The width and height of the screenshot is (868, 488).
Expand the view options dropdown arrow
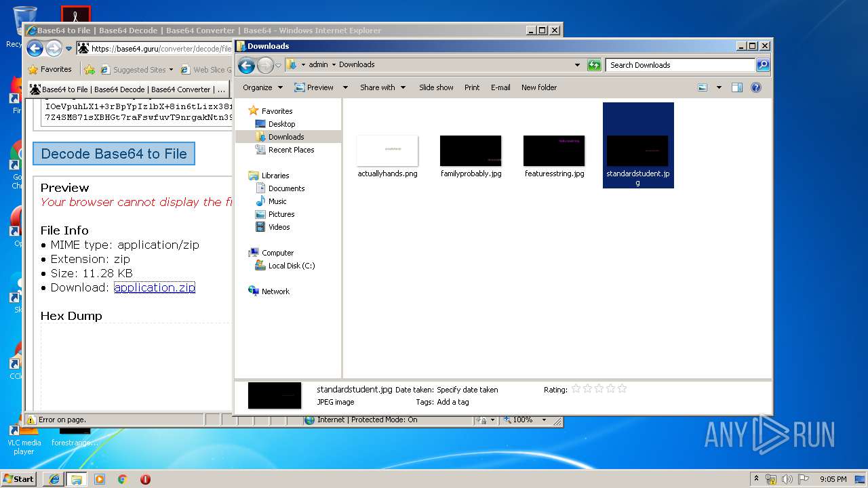(719, 87)
